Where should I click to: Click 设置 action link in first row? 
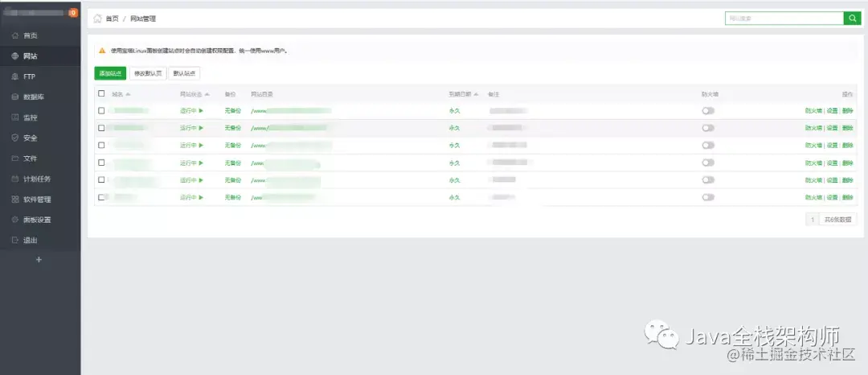pos(832,111)
